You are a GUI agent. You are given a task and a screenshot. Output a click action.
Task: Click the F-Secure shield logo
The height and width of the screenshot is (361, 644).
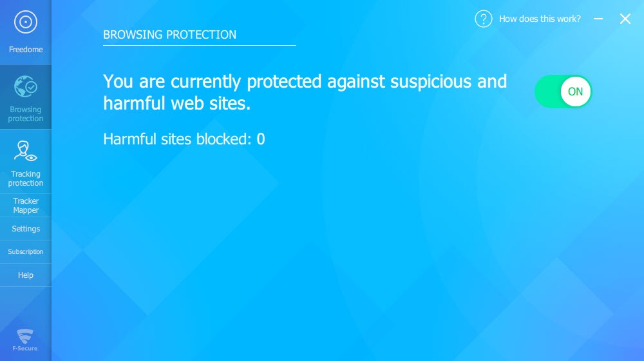click(25, 340)
